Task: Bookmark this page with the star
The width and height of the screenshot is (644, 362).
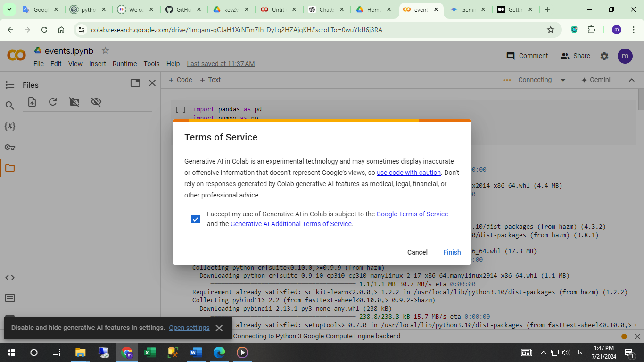Action: tap(551, 30)
